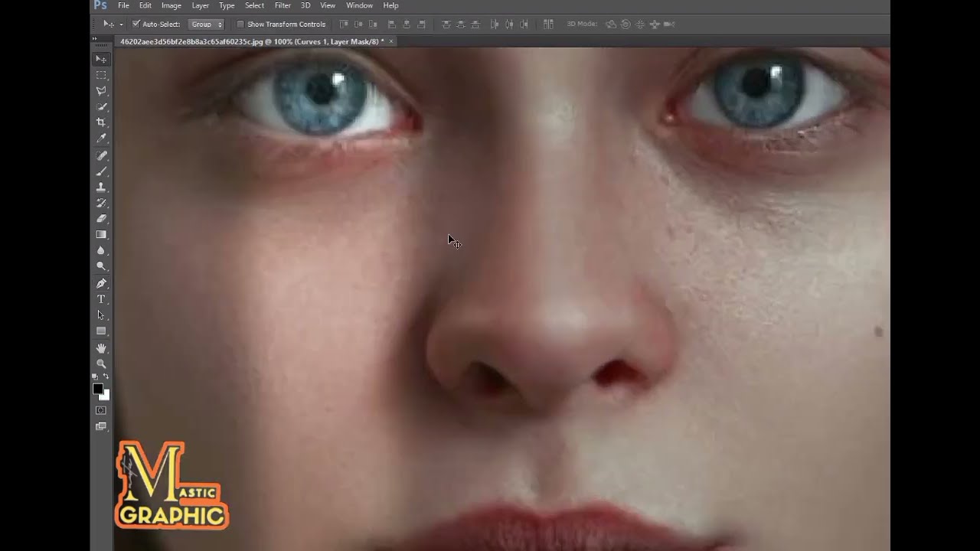Open the Select menu

click(x=254, y=5)
